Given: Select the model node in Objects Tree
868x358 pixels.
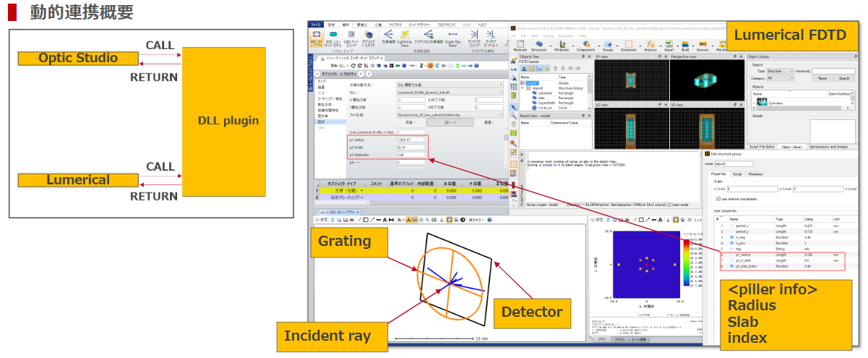Looking at the screenshot, I should point(533,83).
